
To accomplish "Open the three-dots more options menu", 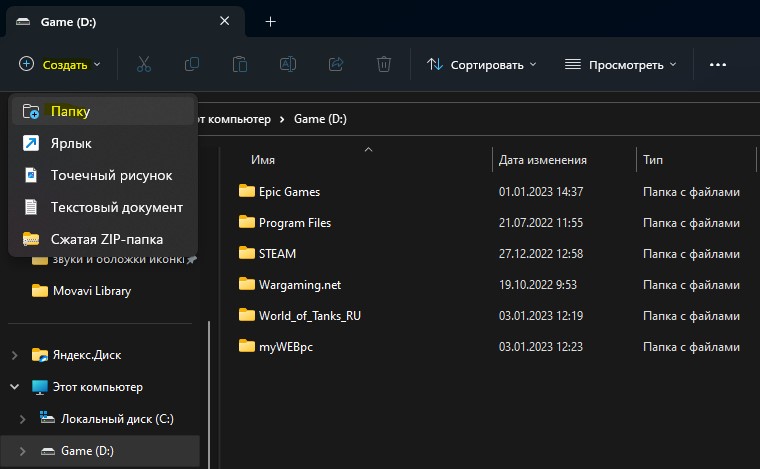I will tap(718, 65).
